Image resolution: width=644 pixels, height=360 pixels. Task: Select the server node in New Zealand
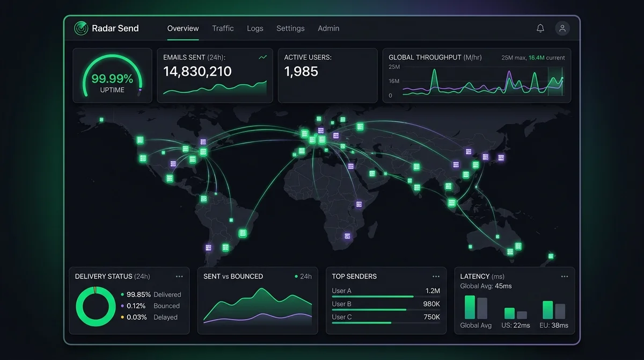[x=551, y=256]
